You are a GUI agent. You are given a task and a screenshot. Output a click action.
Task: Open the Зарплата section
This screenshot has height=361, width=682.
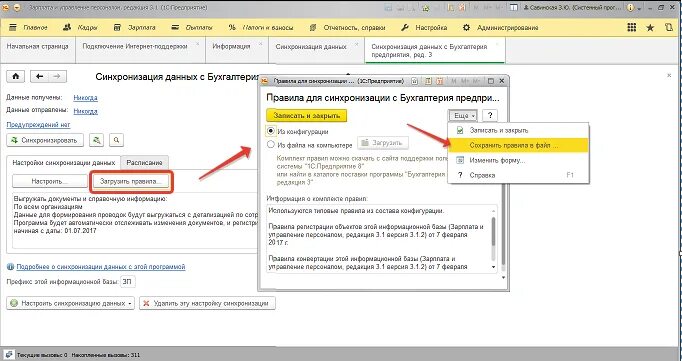coord(134,27)
